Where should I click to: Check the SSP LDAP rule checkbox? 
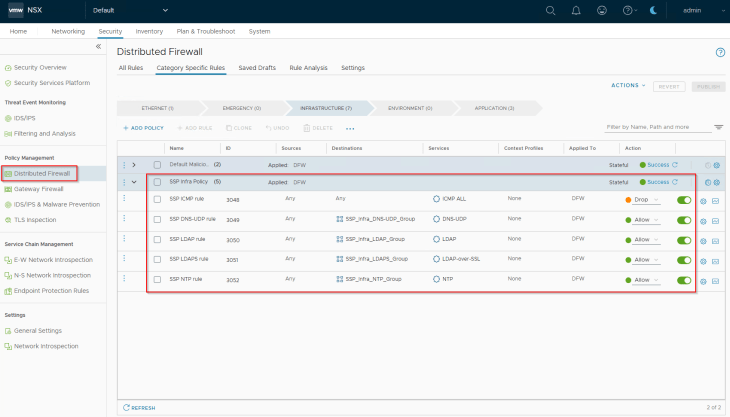tap(157, 240)
